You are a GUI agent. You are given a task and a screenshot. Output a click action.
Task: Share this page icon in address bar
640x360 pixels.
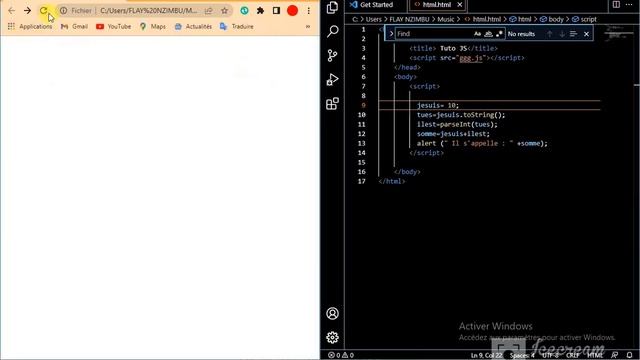[209, 11]
